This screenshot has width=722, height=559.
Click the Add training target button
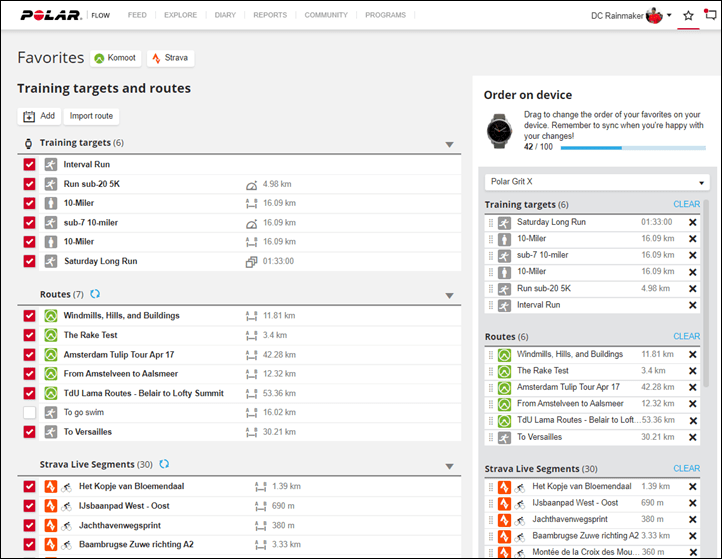(x=39, y=116)
